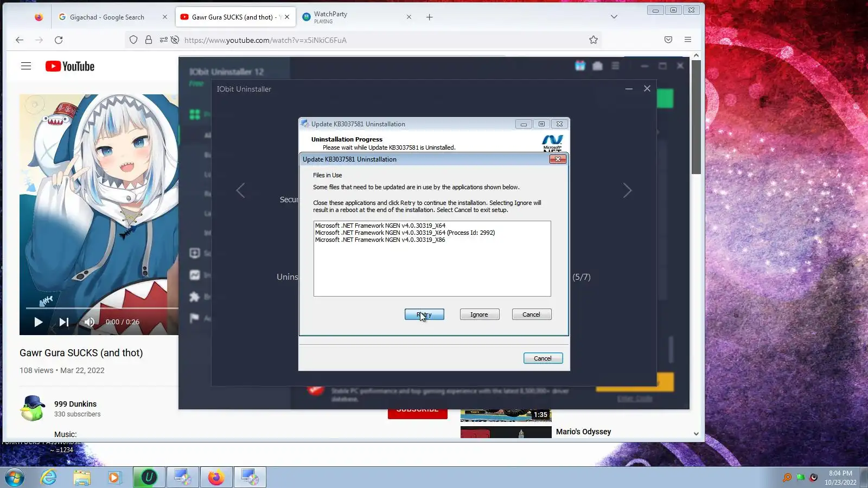Image resolution: width=868 pixels, height=488 pixels.
Task: Reload the current page
Action: tap(59, 40)
